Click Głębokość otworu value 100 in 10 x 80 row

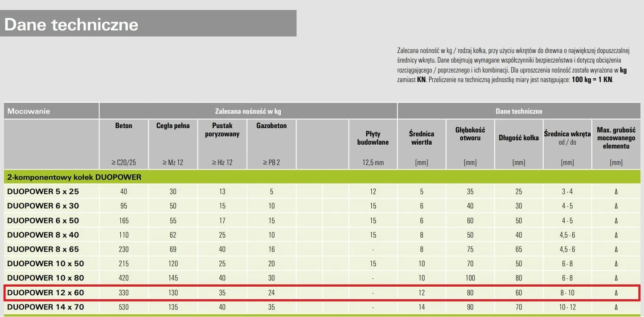click(470, 278)
